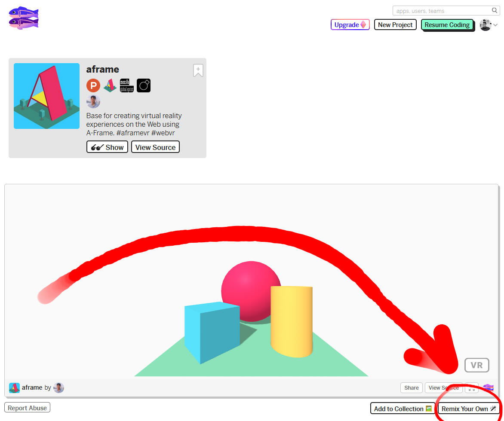
Task: Open View Source on the aframe card
Action: tap(155, 147)
